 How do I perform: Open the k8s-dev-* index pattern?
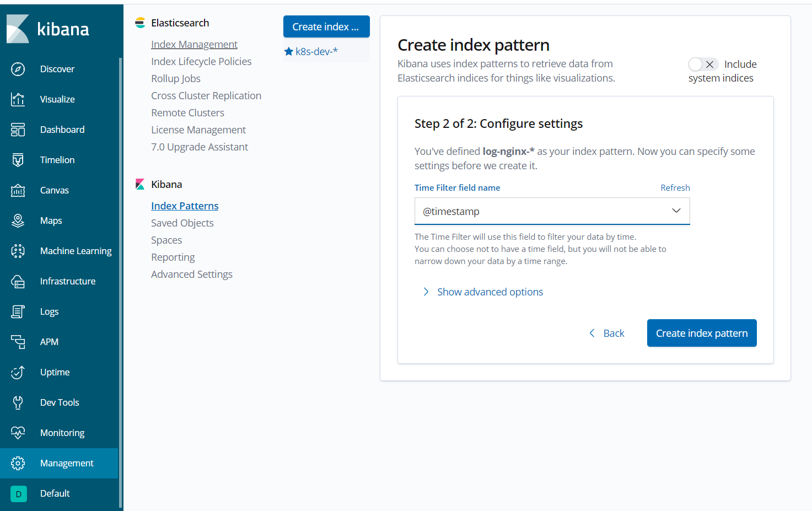[316, 51]
